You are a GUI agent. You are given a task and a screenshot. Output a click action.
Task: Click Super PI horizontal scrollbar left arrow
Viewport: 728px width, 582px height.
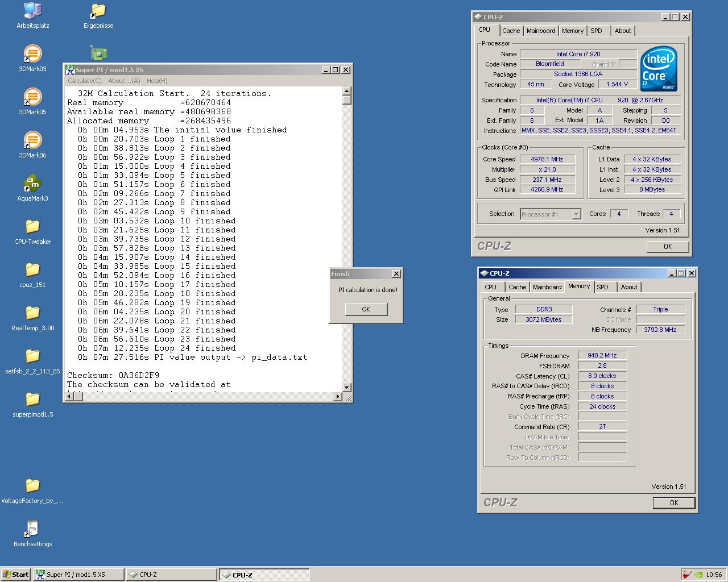click(x=69, y=396)
